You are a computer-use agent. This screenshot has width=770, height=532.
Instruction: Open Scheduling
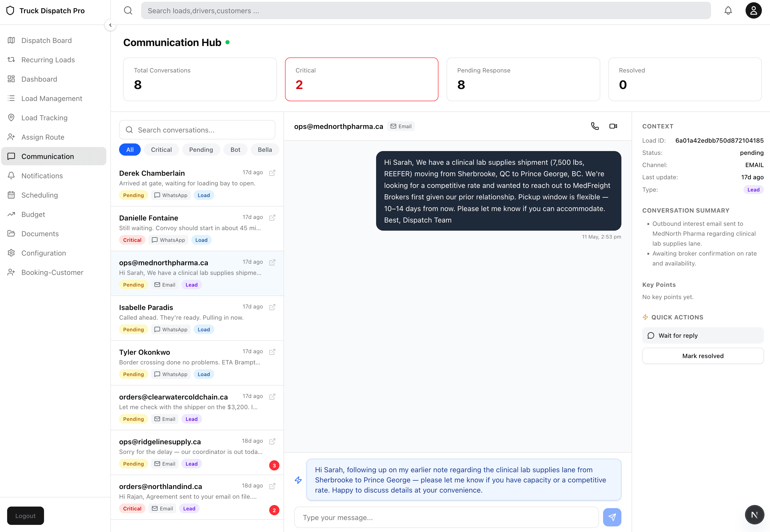pos(53,195)
